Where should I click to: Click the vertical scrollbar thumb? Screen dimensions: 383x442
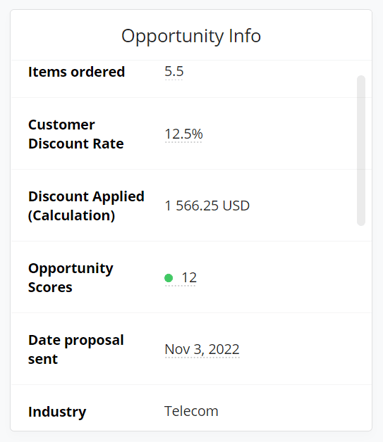(x=361, y=150)
